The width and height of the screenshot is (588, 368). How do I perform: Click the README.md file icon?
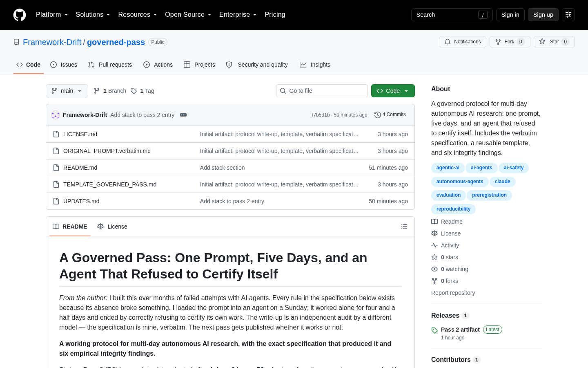(56, 168)
